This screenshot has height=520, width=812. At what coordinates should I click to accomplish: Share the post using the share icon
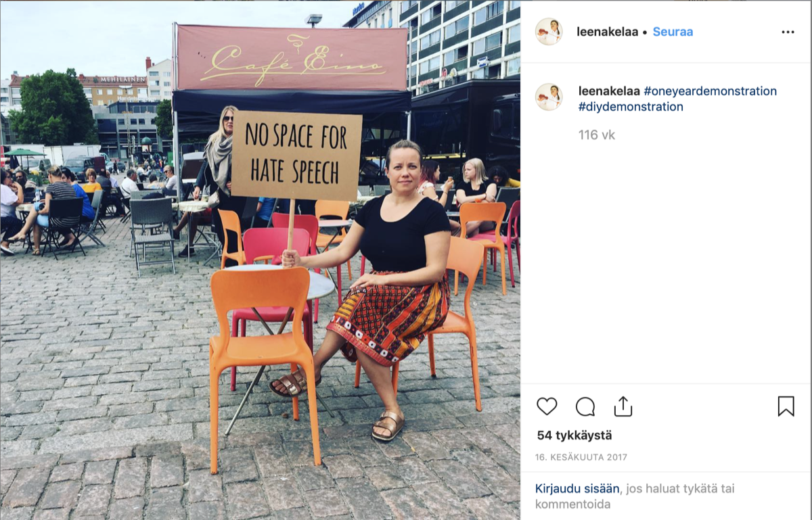623,406
